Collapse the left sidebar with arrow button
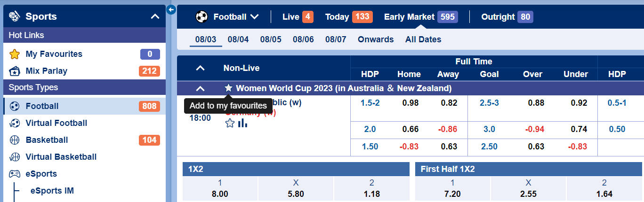The image size is (644, 202). click(171, 9)
